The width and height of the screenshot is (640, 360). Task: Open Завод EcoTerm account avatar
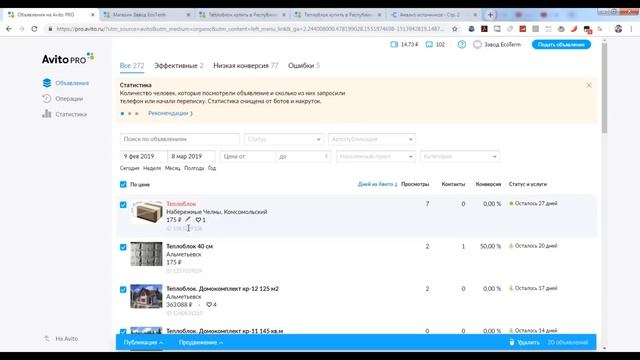pyautogui.click(x=477, y=44)
